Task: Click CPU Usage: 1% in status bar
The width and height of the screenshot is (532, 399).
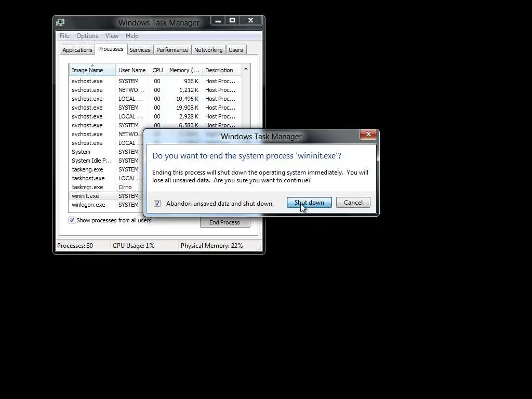Action: pyautogui.click(x=134, y=246)
